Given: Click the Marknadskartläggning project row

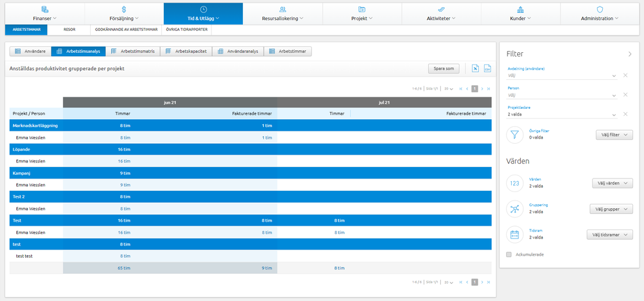Looking at the screenshot, I should click(250, 126).
